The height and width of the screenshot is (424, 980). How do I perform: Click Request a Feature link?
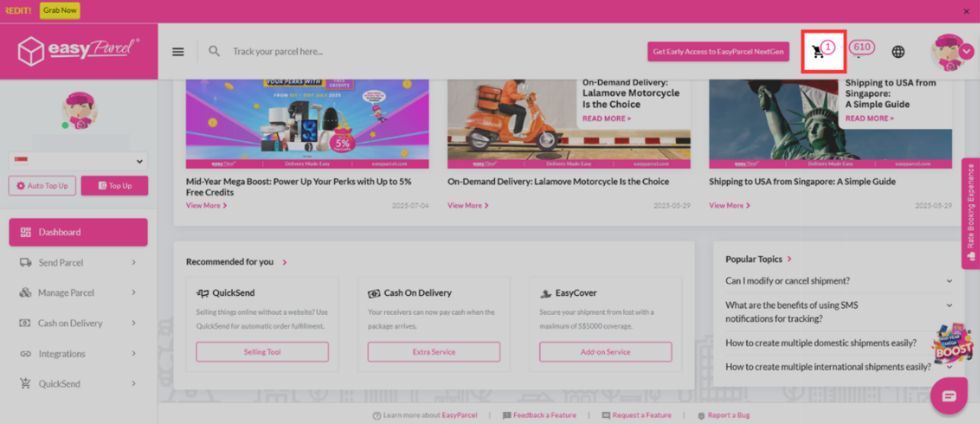pos(637,416)
